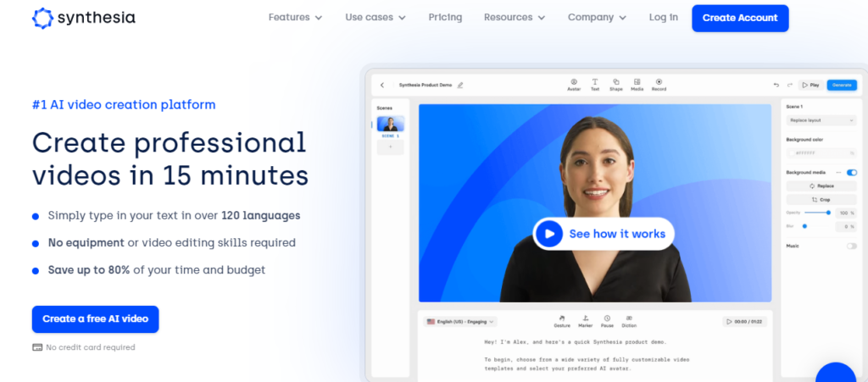Screen dimensions: 868x382
Task: Select the Scene 1 thumbnail
Action: tap(390, 124)
